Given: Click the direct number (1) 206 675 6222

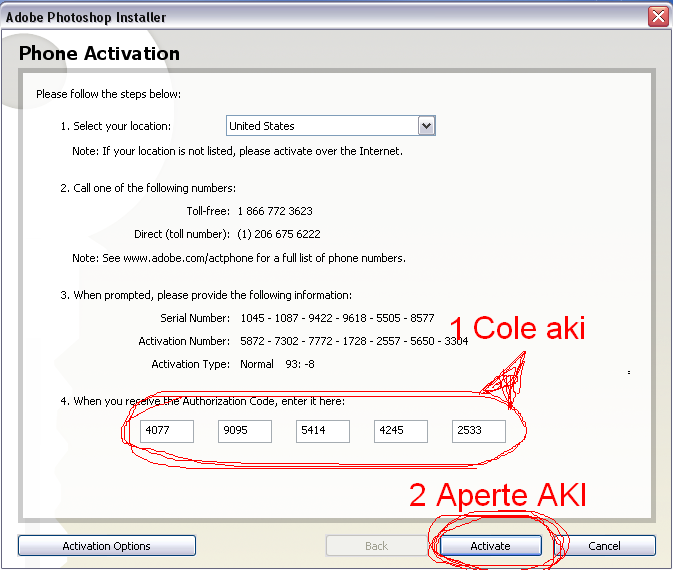Looking at the screenshot, I should tap(279, 234).
